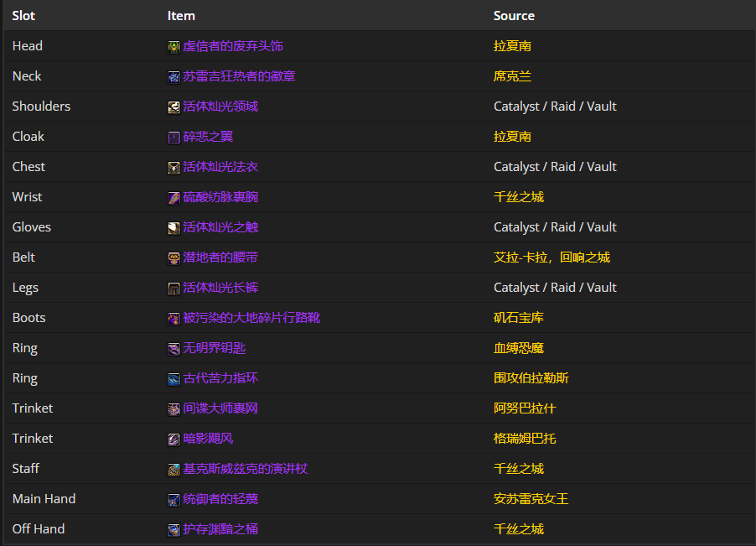Click the 基克斯威兹克的演讲杖 staff item icon
The width and height of the screenshot is (756, 546).
coord(173,469)
